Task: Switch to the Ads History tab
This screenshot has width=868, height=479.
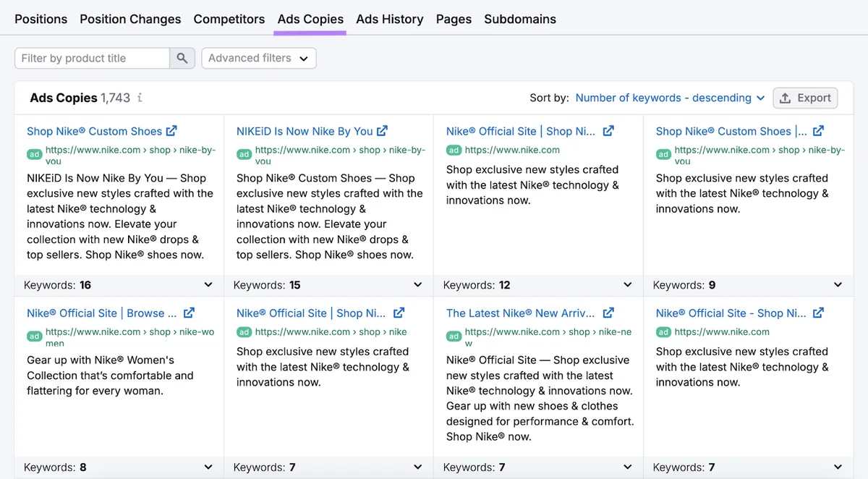Action: click(390, 20)
